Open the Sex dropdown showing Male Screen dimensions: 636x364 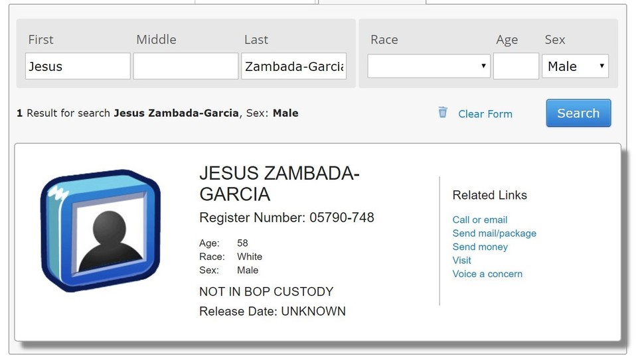coord(575,66)
